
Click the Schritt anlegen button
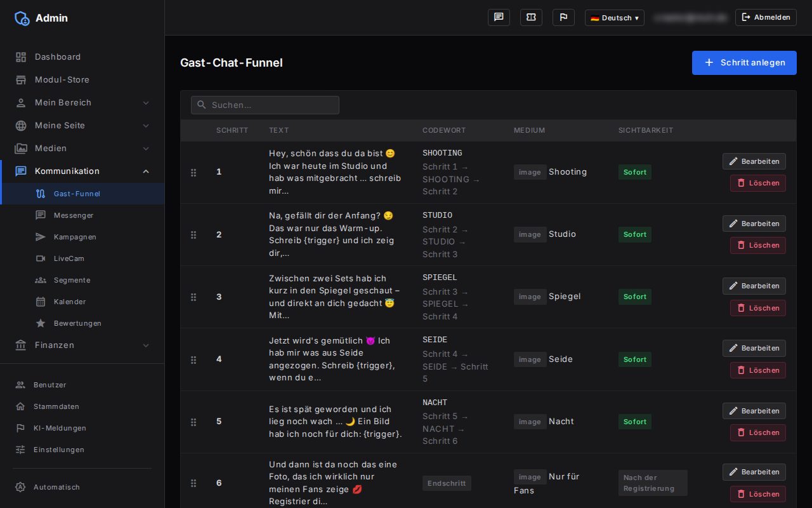(744, 63)
